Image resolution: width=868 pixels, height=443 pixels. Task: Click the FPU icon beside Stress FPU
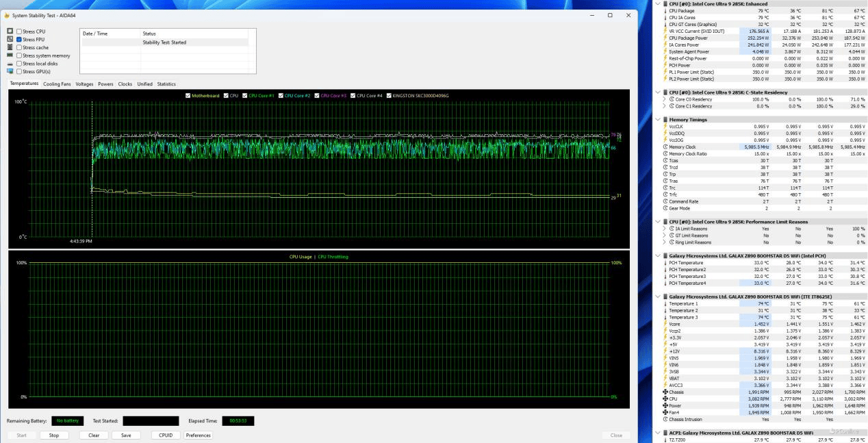pos(10,40)
